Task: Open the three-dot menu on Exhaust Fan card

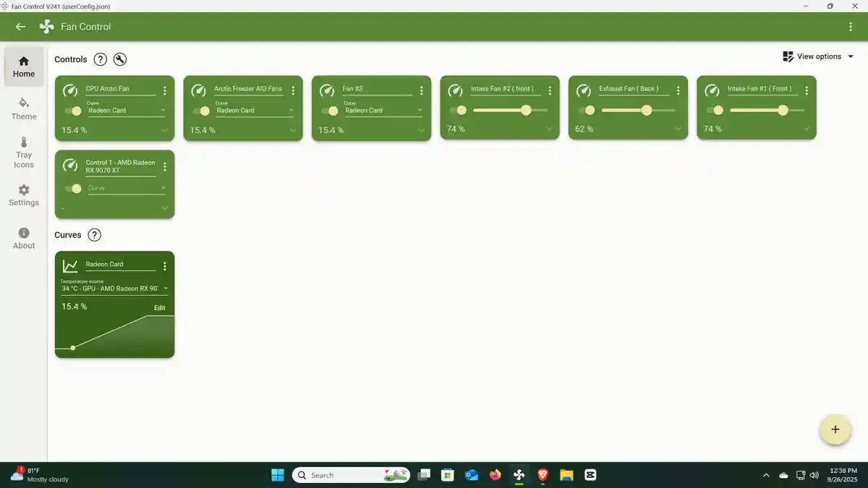Action: coord(678,90)
